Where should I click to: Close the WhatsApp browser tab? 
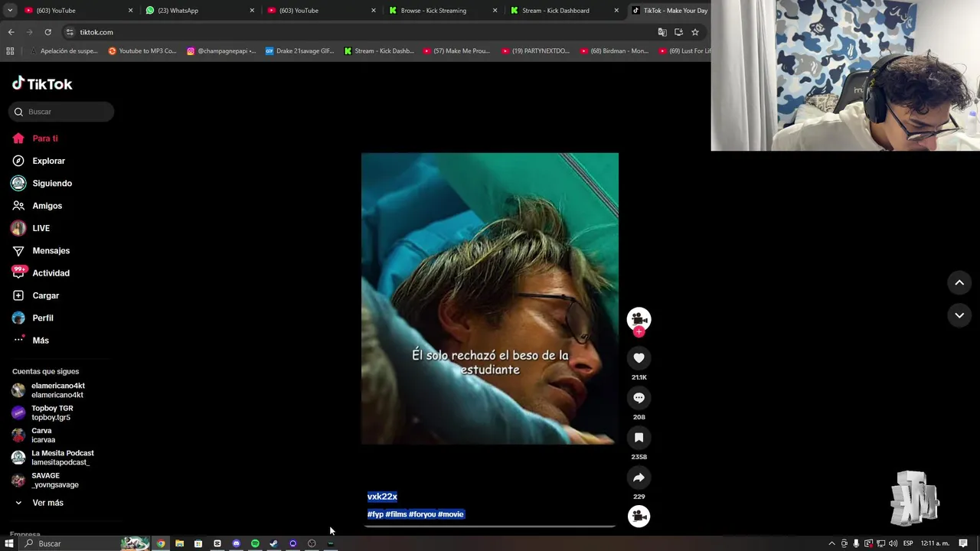tap(252, 11)
